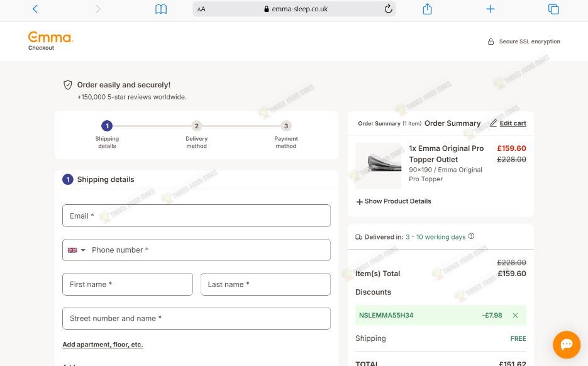Expand Show Product Details

394,201
